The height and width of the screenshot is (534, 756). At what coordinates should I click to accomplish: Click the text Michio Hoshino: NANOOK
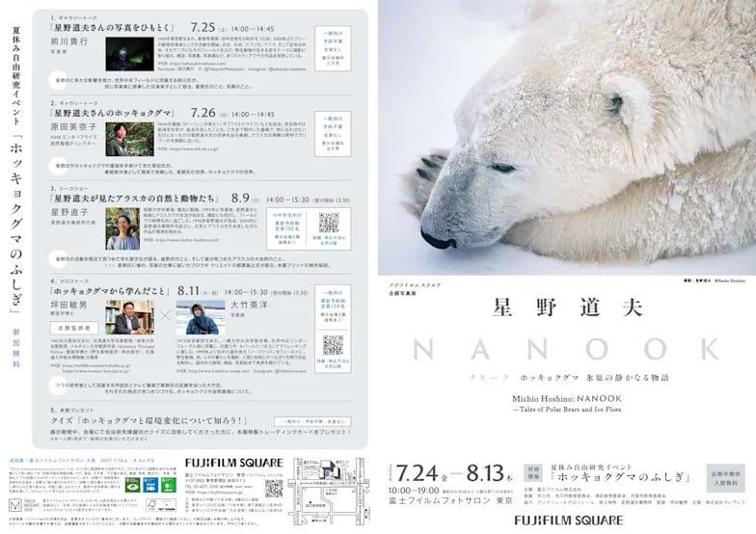click(567, 399)
